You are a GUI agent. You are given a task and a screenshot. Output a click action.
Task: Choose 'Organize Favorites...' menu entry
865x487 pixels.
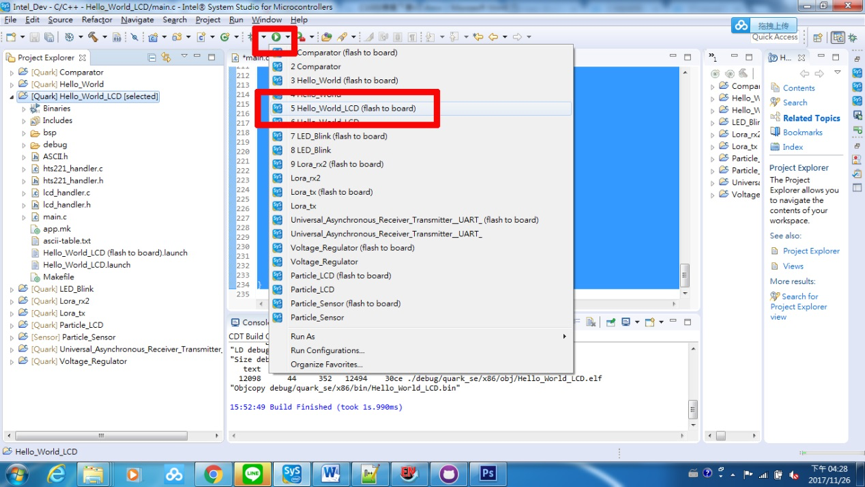click(x=421, y=364)
